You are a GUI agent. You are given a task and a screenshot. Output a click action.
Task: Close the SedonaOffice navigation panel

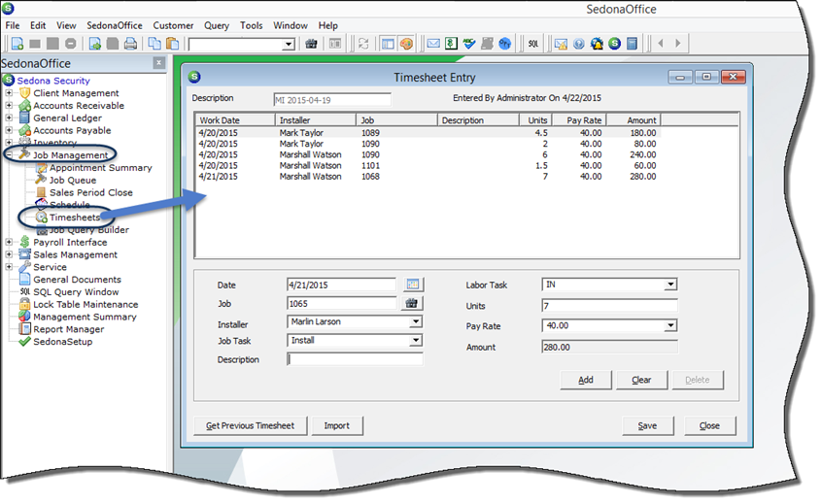158,63
